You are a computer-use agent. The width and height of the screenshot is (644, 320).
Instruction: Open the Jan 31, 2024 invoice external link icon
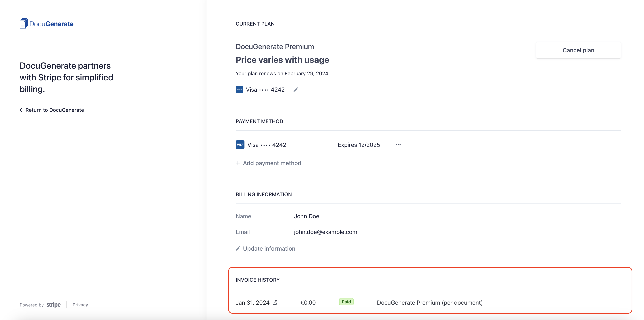point(275,302)
